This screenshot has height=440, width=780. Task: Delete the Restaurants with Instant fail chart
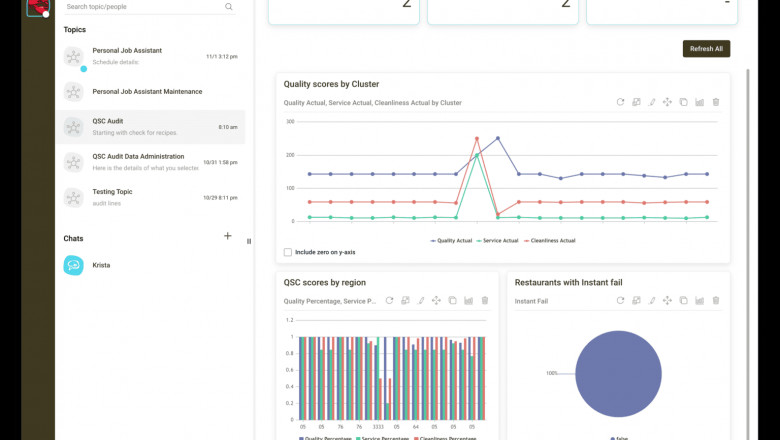coord(715,300)
